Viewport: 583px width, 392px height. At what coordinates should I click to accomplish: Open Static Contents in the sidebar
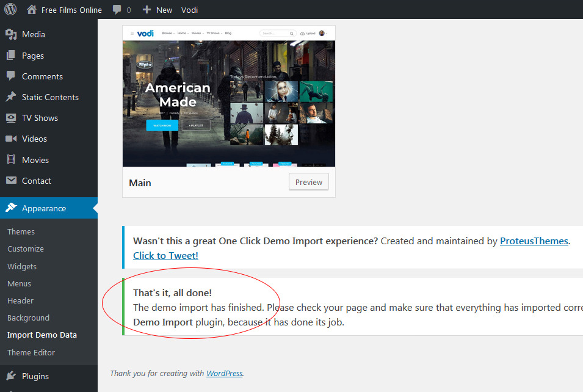(50, 97)
